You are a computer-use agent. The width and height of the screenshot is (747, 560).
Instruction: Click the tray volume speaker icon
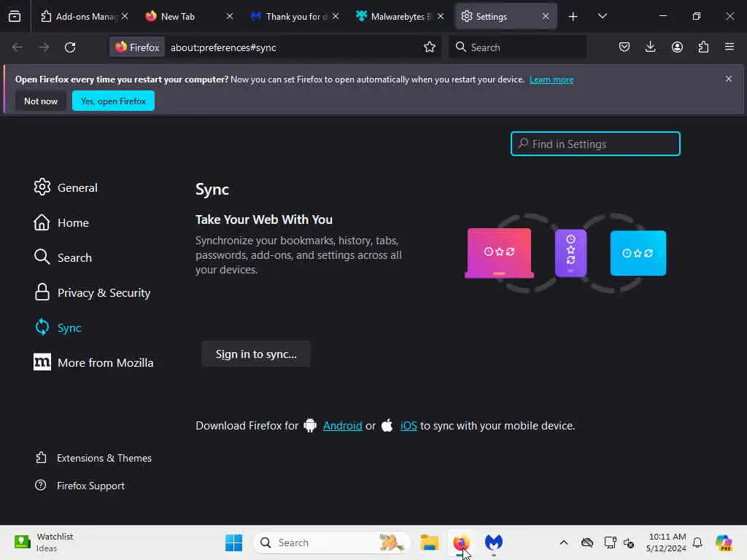pyautogui.click(x=629, y=542)
